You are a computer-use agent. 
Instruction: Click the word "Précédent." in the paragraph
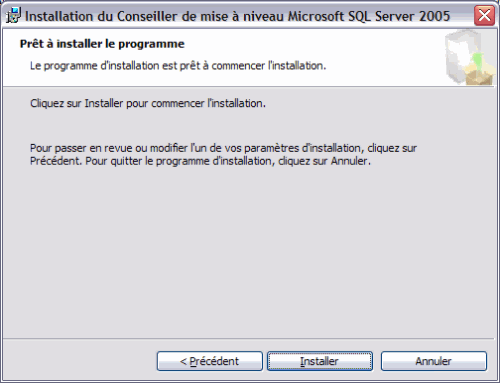[56, 161]
